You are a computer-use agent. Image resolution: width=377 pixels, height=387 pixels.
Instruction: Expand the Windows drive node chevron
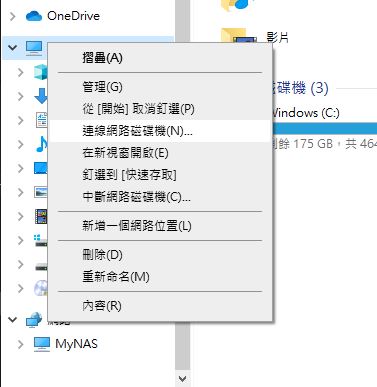tap(21, 240)
